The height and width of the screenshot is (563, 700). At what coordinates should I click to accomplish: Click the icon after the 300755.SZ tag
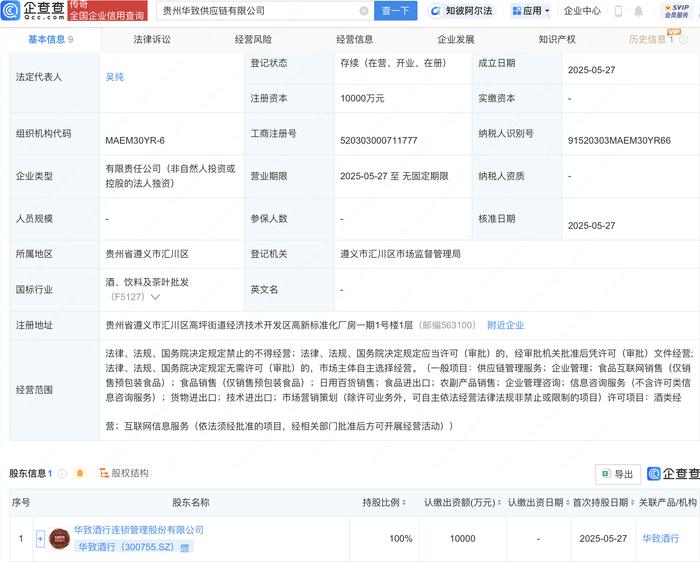tap(185, 547)
